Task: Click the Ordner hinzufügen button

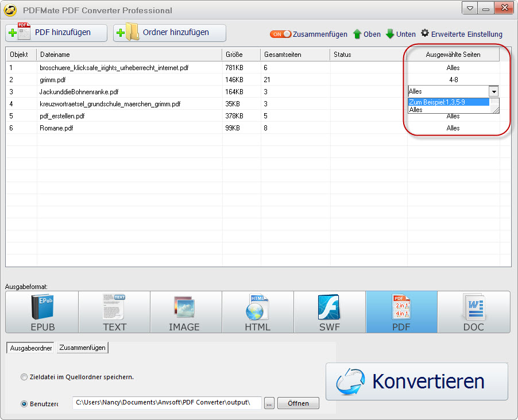Action: point(169,33)
